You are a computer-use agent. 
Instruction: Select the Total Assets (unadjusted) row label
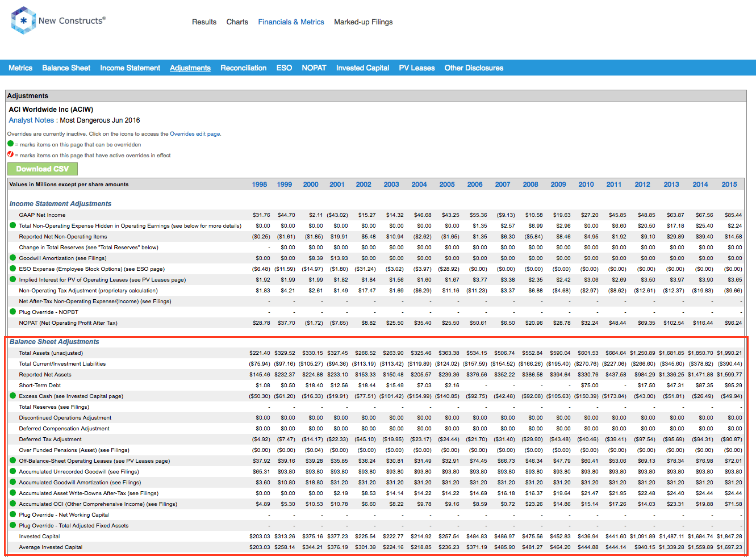click(51, 353)
